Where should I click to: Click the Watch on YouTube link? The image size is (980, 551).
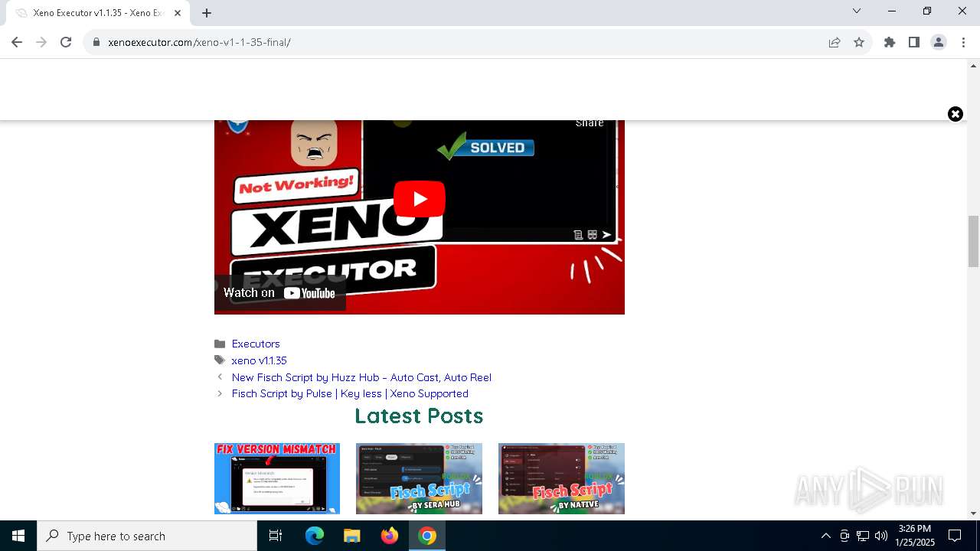coord(280,292)
